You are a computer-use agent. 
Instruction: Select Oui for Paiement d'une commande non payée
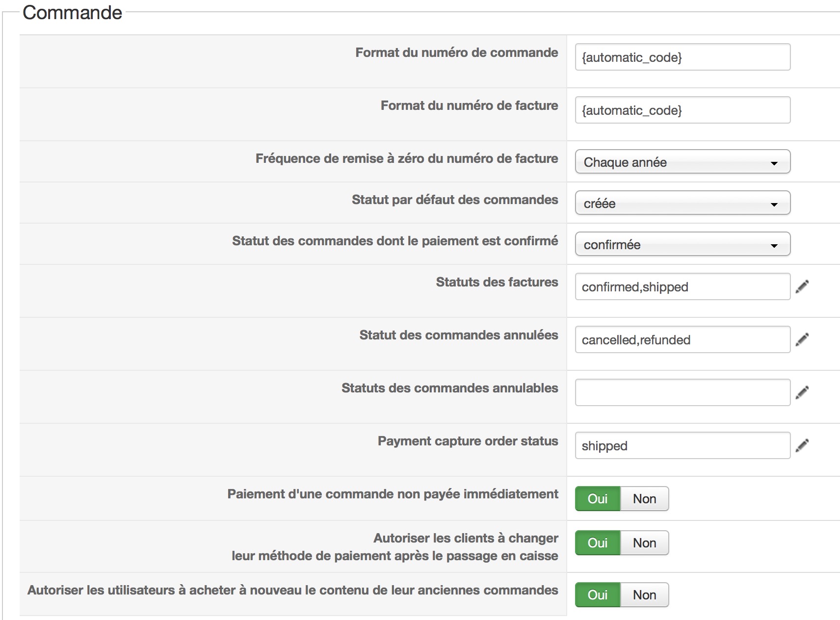click(598, 499)
